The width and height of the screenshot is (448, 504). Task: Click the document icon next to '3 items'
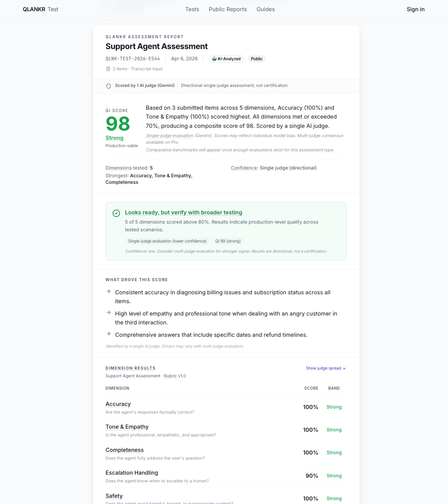108,69
